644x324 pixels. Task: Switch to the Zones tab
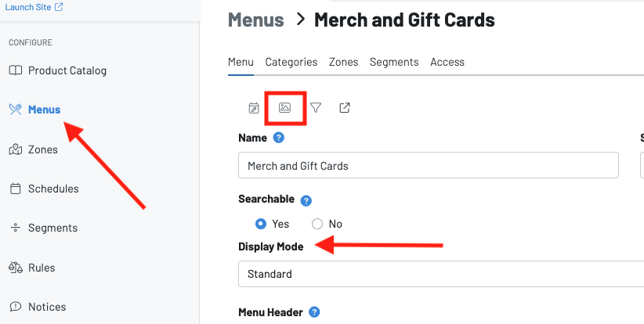(x=344, y=62)
